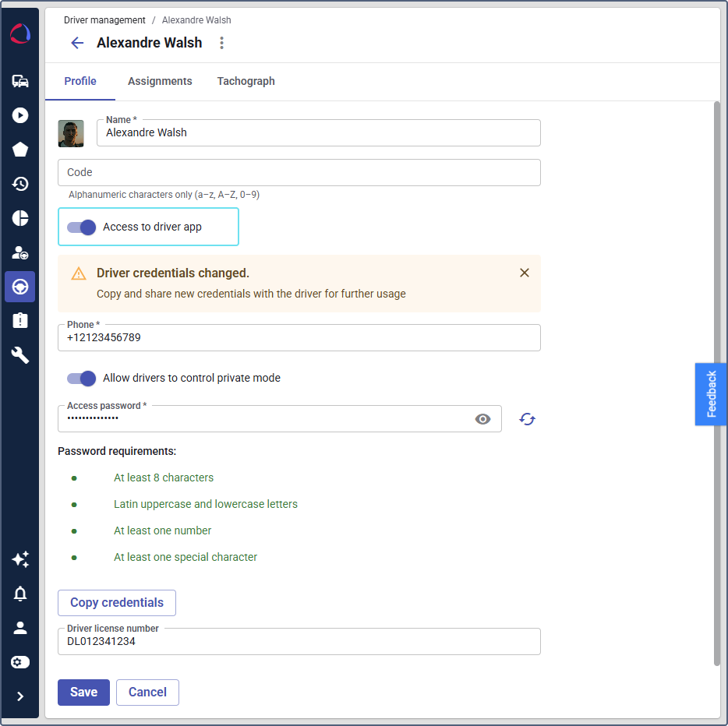728x726 pixels.
Task: Dismiss the Driver credentials changed alert
Action: point(525,273)
